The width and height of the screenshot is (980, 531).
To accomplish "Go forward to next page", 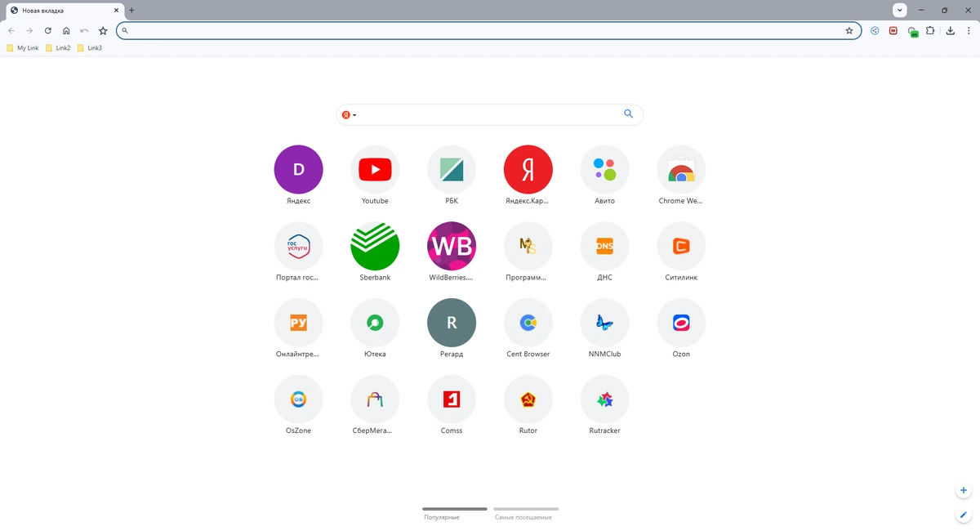I will point(29,31).
